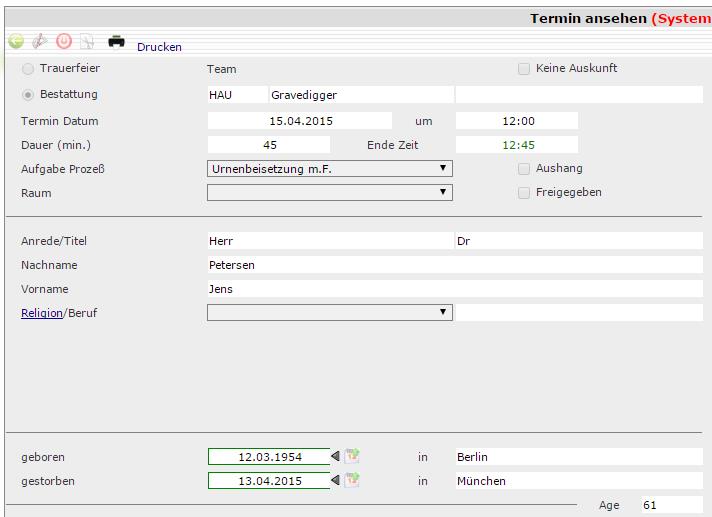
Task: Select the Trauerfeier radio button
Action: tap(28, 69)
